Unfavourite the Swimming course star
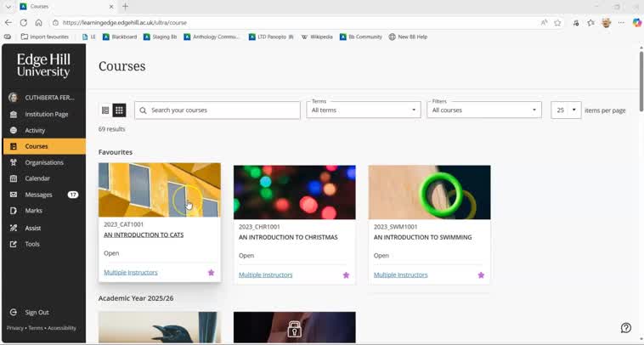The width and height of the screenshot is (644, 345). pyautogui.click(x=481, y=274)
